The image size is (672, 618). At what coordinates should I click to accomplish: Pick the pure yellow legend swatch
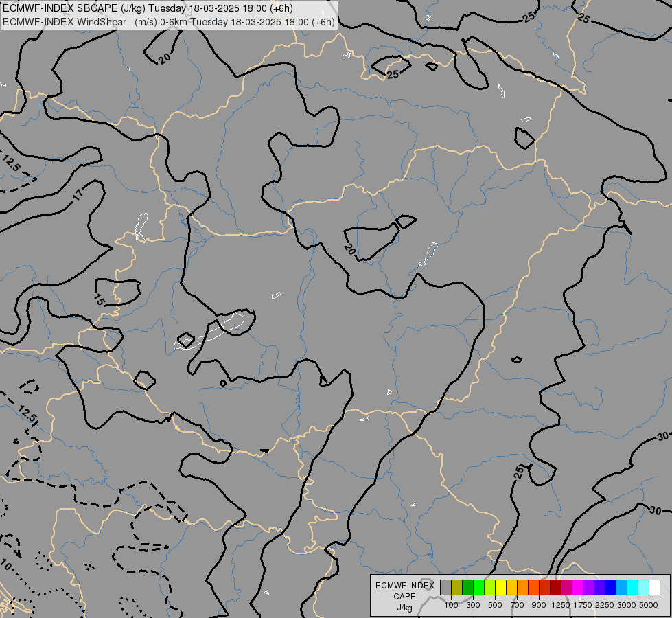501,587
